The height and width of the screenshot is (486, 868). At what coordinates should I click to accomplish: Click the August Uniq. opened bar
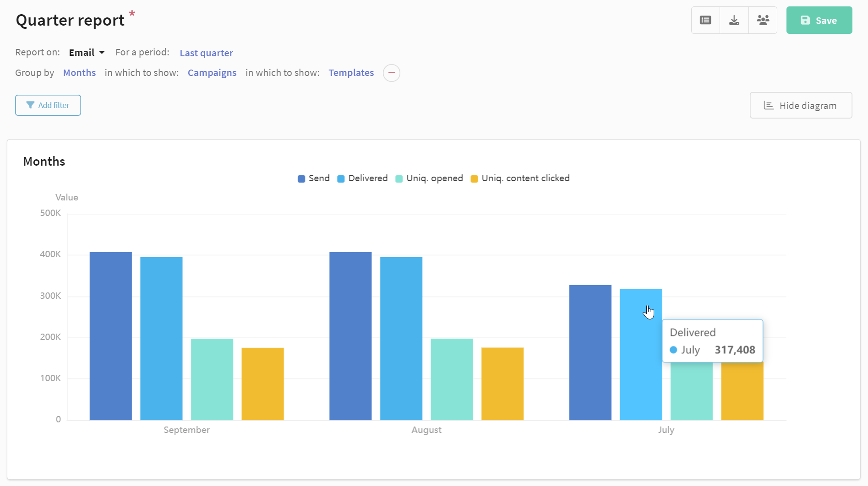pos(452,379)
